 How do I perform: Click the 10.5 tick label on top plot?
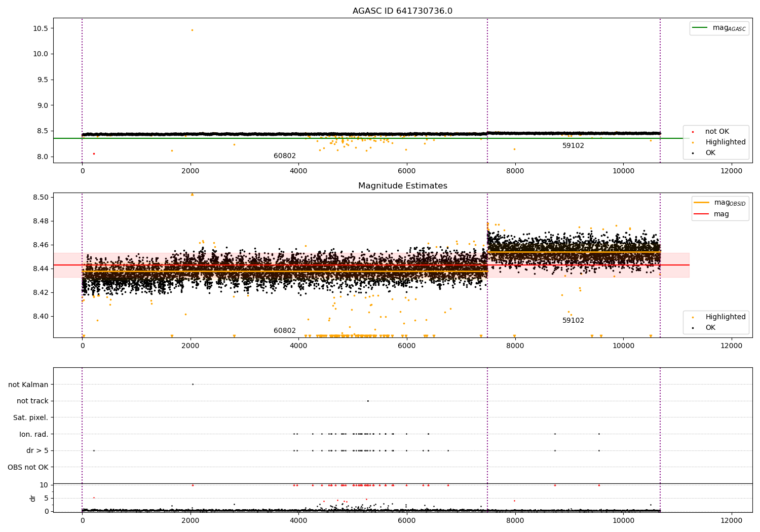(x=41, y=28)
